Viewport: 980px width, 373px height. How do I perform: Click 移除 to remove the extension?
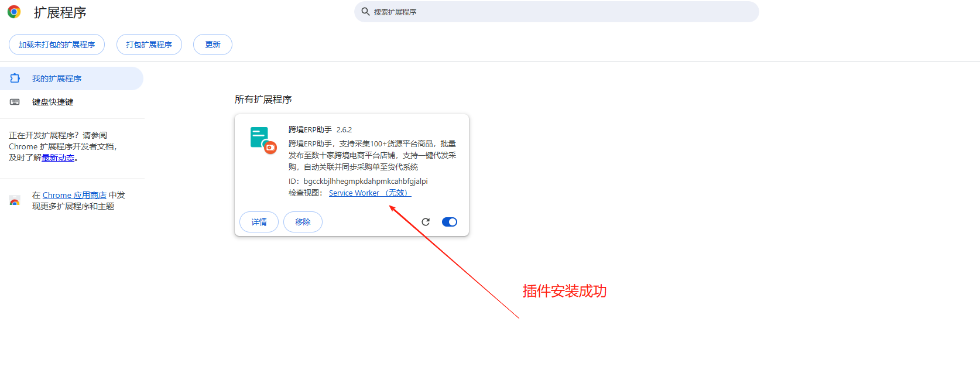tap(303, 222)
